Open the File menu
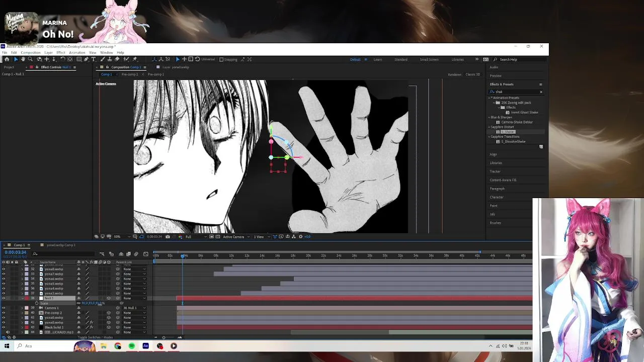This screenshot has width=644, height=362. point(5,52)
